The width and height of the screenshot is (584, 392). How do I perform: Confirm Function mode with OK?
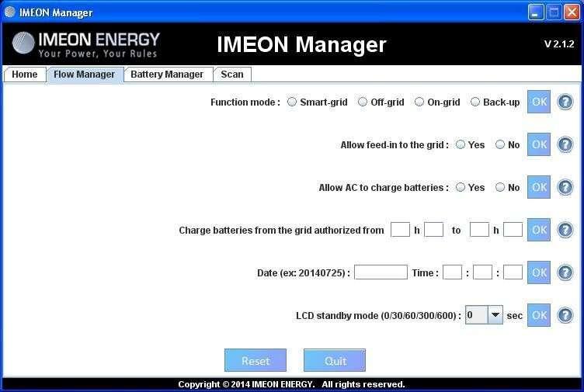(539, 102)
